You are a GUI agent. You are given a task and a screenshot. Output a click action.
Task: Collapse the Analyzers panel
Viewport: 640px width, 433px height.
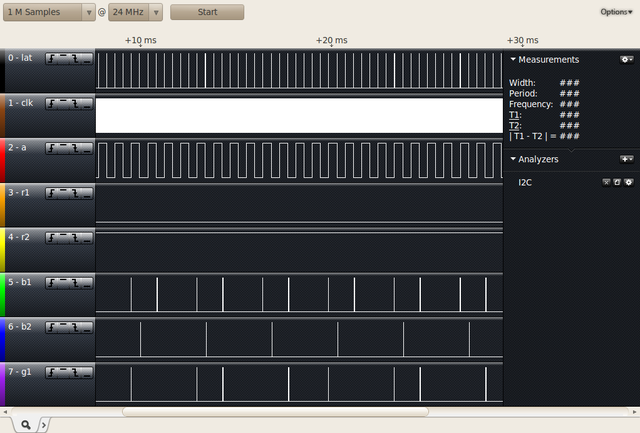pyautogui.click(x=513, y=159)
